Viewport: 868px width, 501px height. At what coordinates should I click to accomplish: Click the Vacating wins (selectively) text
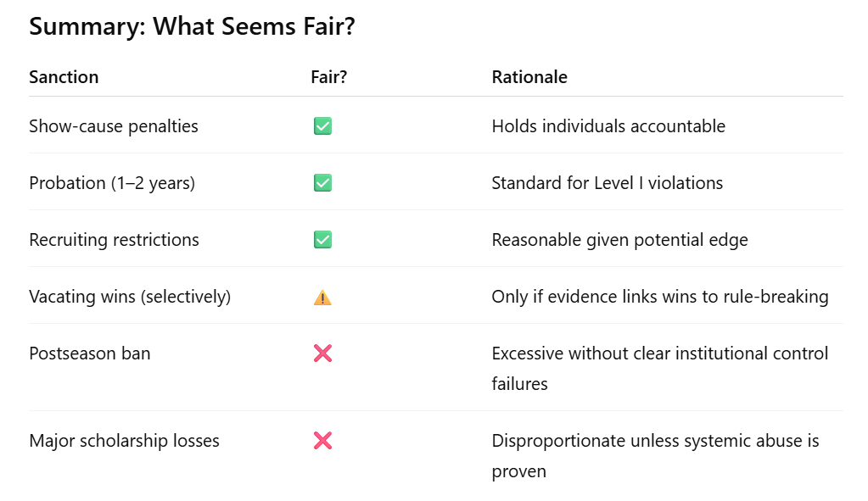pos(130,297)
